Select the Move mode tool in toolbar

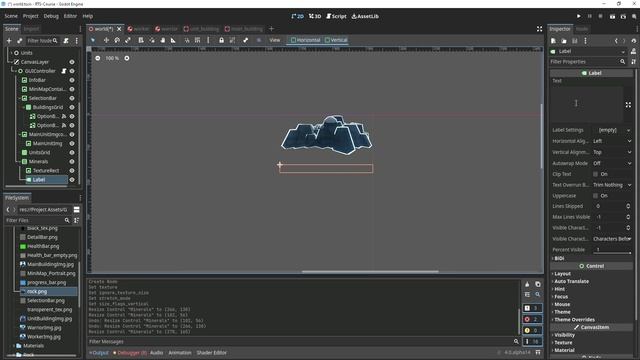click(x=106, y=40)
